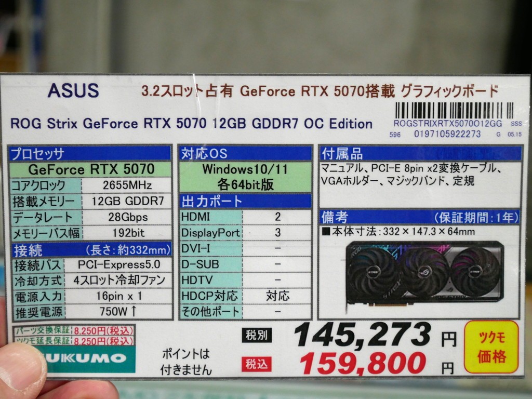Click the 12GB GDDR7 value
The width and height of the screenshot is (532, 399).
[128, 201]
